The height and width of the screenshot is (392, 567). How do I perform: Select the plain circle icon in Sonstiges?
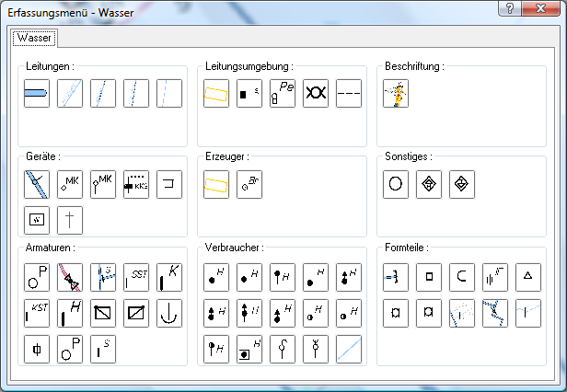coord(396,185)
